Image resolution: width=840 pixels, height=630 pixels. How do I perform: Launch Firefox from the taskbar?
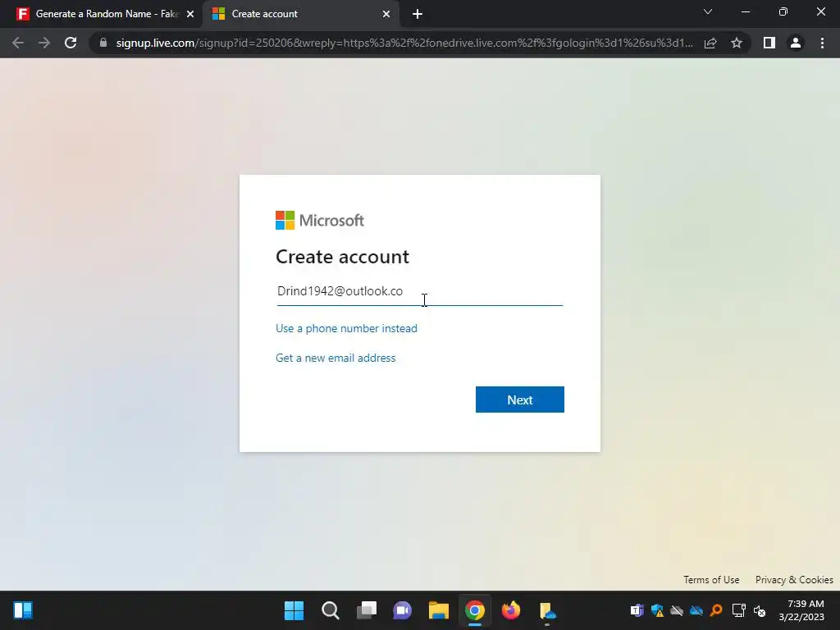pos(510,610)
